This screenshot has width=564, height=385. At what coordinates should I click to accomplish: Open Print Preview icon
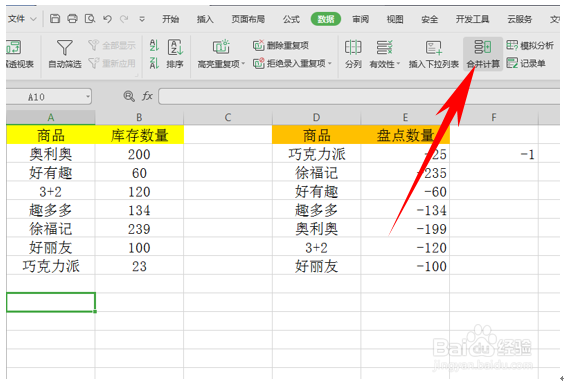point(90,18)
